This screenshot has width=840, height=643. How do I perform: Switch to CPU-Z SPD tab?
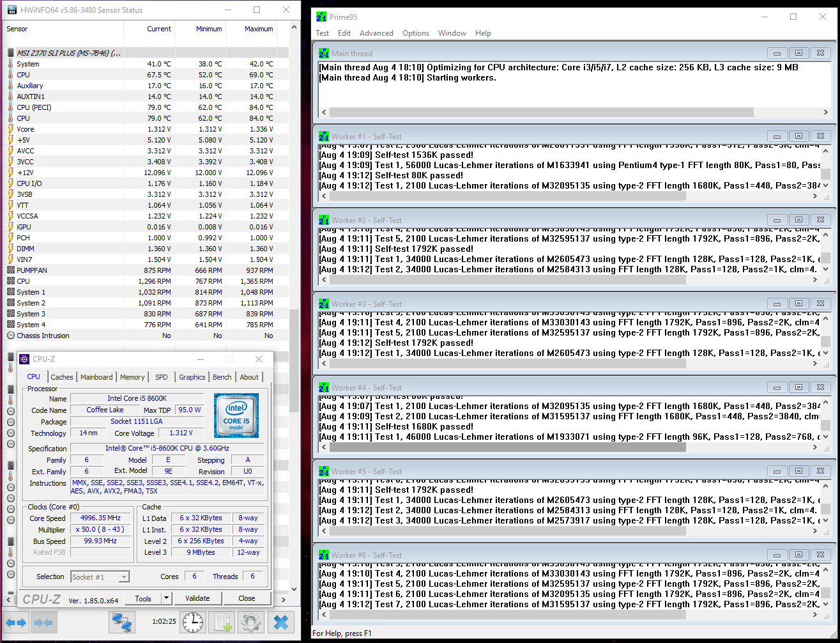pyautogui.click(x=162, y=377)
